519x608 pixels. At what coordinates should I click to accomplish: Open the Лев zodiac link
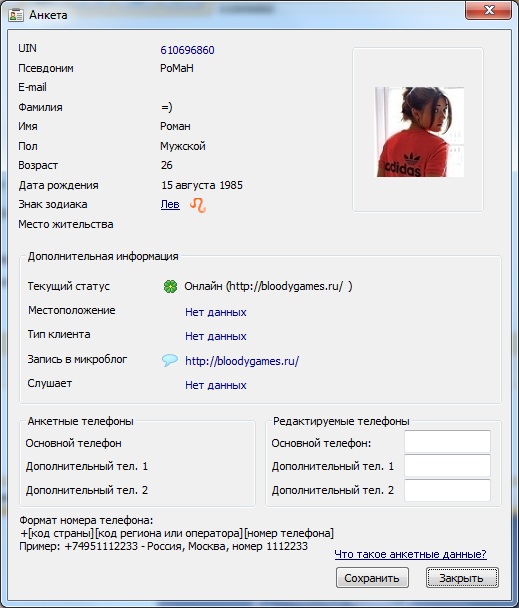point(170,204)
